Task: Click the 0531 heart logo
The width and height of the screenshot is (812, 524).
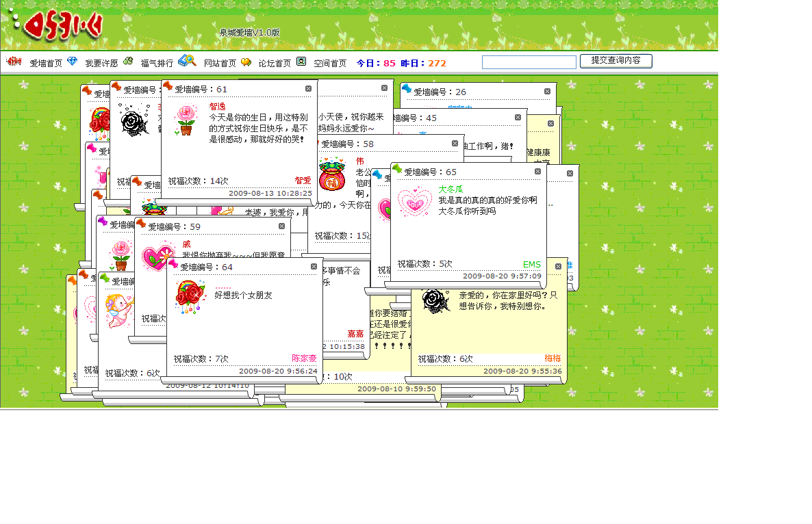Action: click(x=63, y=25)
